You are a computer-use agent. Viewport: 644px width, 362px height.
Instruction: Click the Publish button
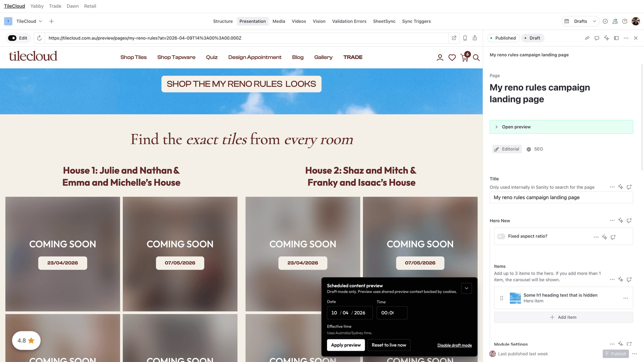615,354
